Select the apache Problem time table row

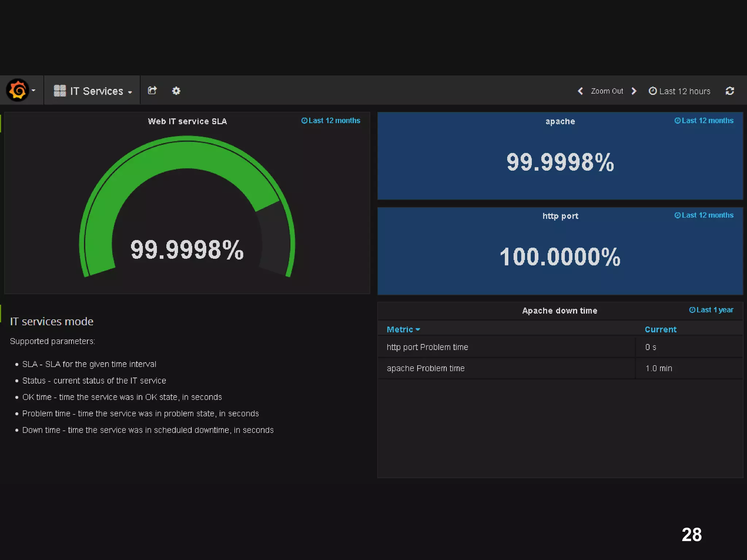click(x=426, y=368)
